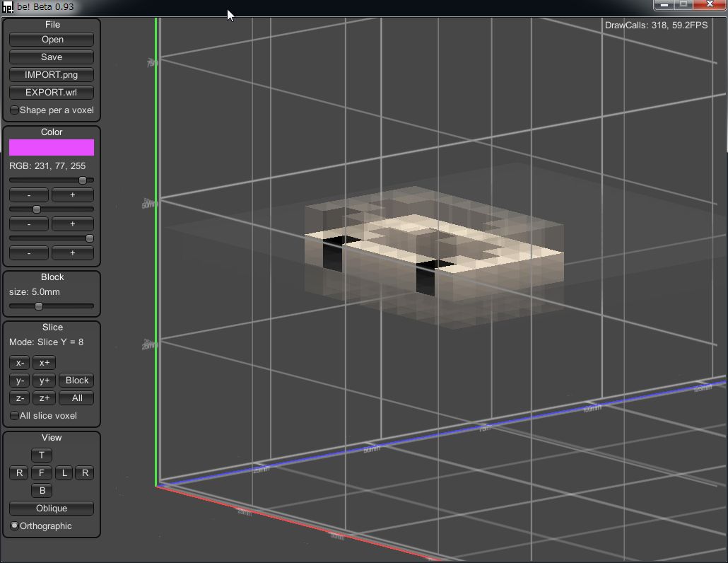728x563 pixels.
Task: Decrease the Y slice with y-
Action: pyautogui.click(x=20, y=381)
